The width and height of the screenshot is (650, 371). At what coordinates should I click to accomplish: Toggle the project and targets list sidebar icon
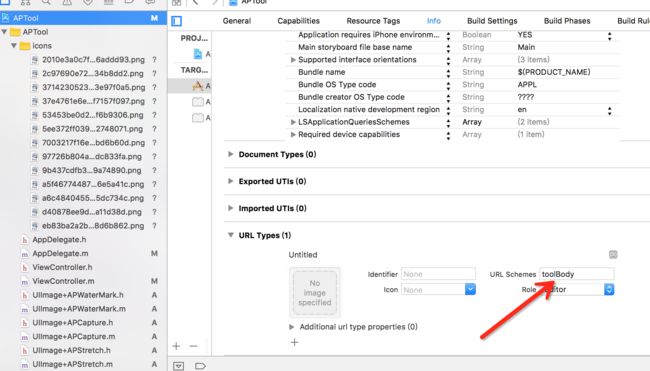pyautogui.click(x=177, y=21)
